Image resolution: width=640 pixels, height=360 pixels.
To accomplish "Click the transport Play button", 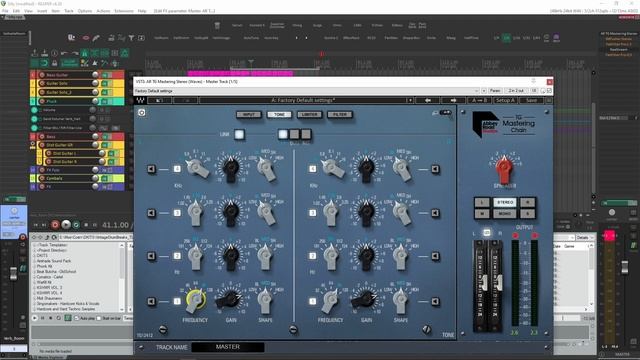I will click(x=66, y=225).
